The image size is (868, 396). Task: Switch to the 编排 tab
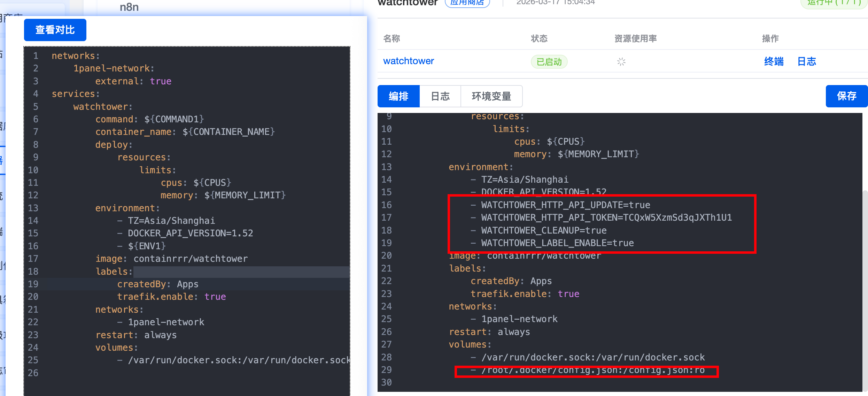pyautogui.click(x=398, y=96)
